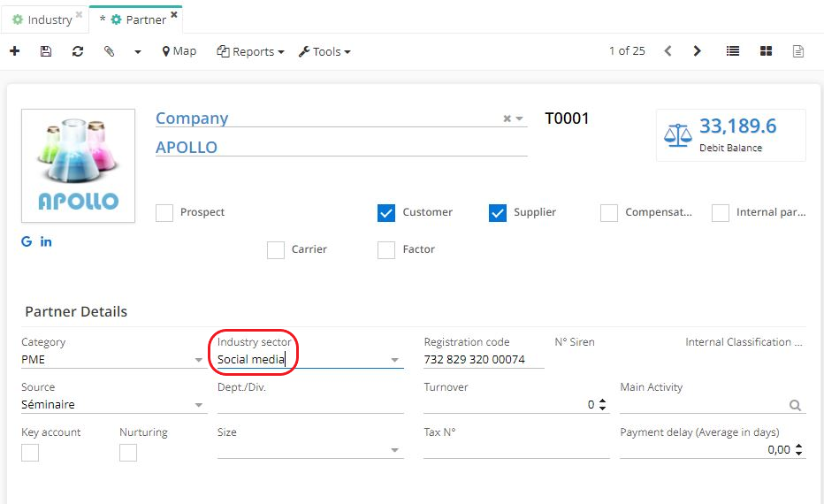This screenshot has height=504, width=824.
Task: Click the reload record icon
Action: [78, 51]
